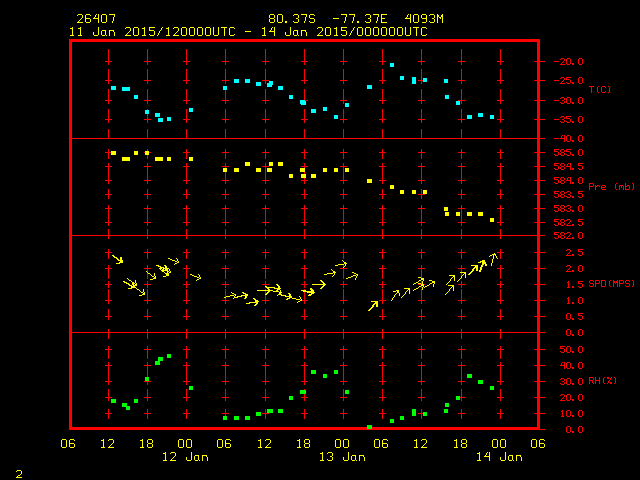Screen dimensions: 640x480
Task: Select the latitude value 80.37S
Action: 292,19
